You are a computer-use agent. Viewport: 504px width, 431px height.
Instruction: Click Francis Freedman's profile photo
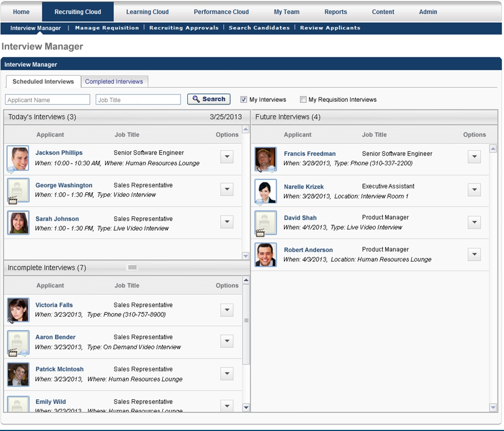[x=266, y=158]
